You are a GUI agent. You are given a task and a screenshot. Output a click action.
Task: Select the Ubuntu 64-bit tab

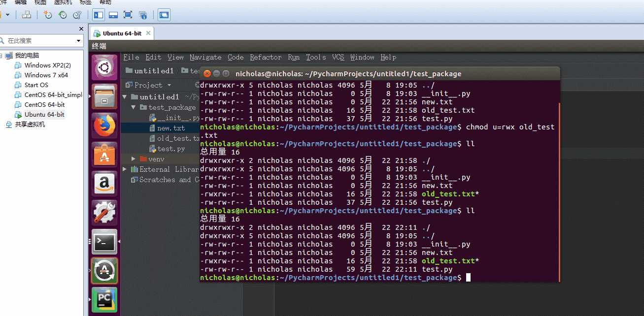[122, 33]
